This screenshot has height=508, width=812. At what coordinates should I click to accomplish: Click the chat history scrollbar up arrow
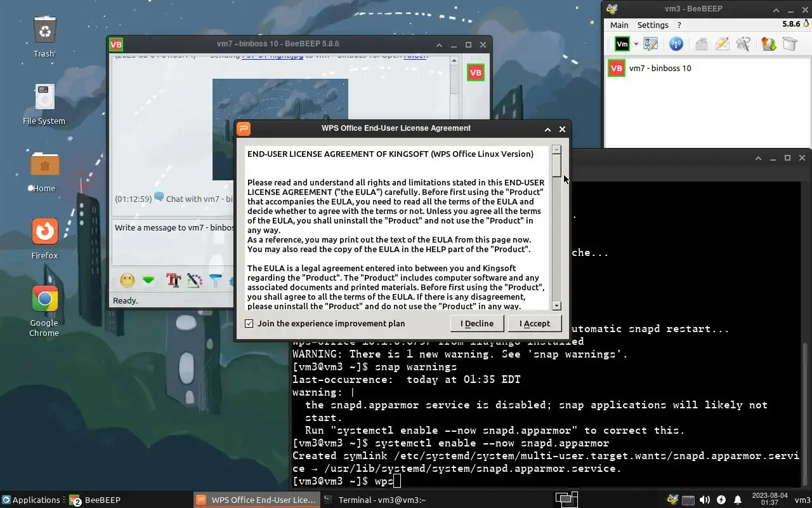pos(454,61)
